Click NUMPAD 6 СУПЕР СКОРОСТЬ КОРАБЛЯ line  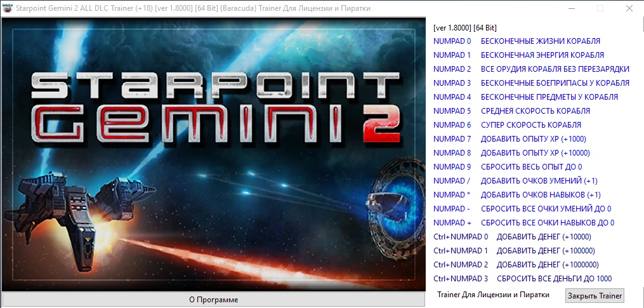[507, 125]
